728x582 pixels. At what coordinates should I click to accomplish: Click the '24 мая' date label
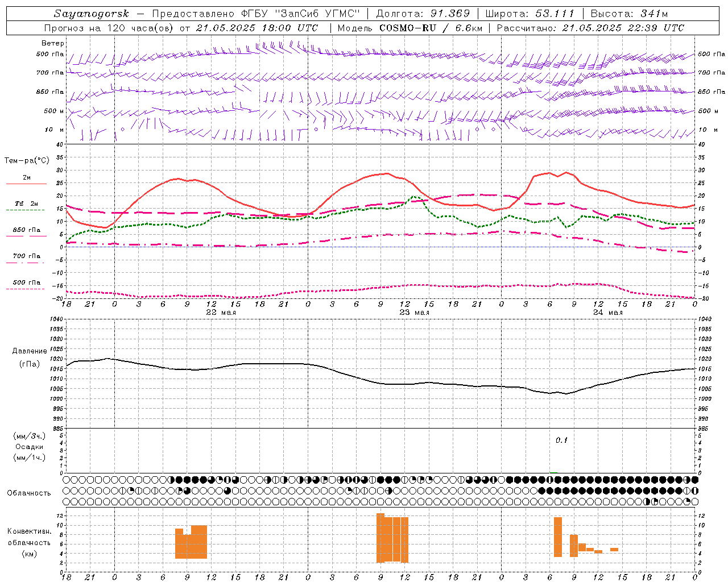pyautogui.click(x=607, y=313)
